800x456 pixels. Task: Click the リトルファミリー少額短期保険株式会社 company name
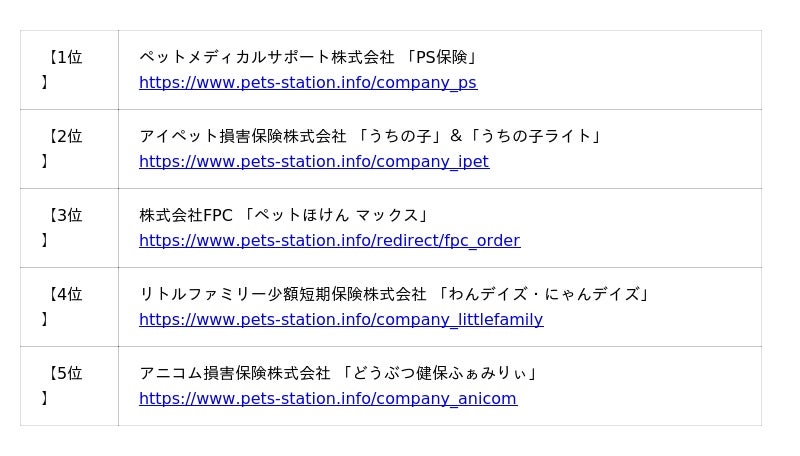pyautogui.click(x=282, y=294)
